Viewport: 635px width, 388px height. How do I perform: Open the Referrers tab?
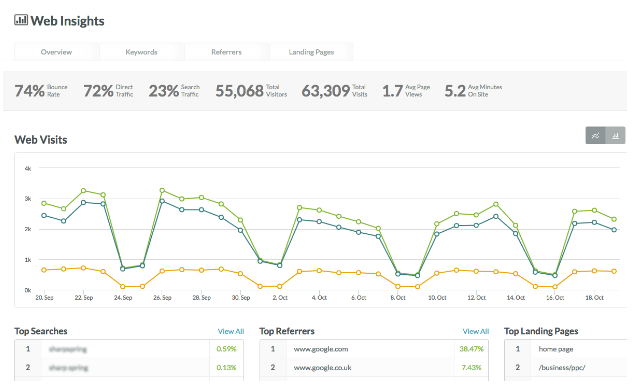(226, 52)
